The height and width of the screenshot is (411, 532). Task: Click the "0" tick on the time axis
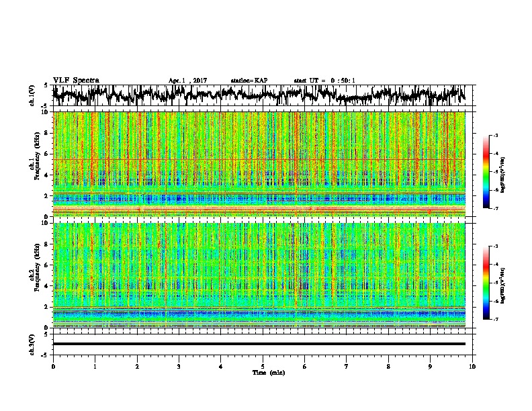coord(53,367)
